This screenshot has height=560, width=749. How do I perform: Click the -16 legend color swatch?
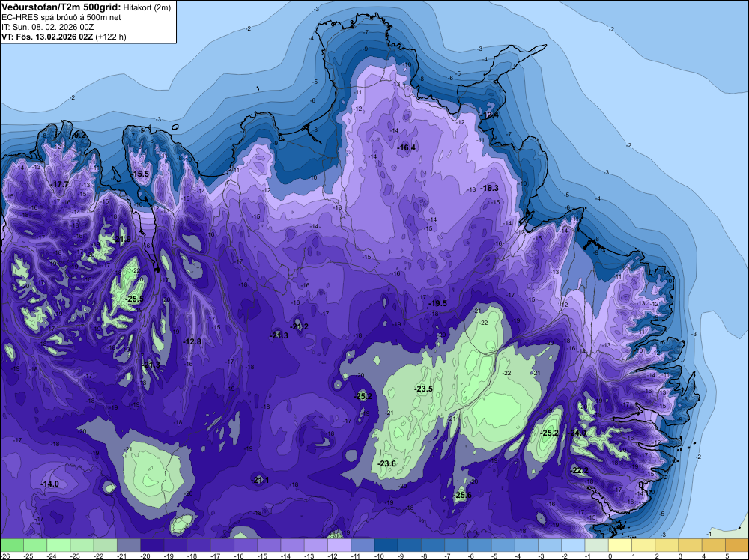(x=246, y=545)
